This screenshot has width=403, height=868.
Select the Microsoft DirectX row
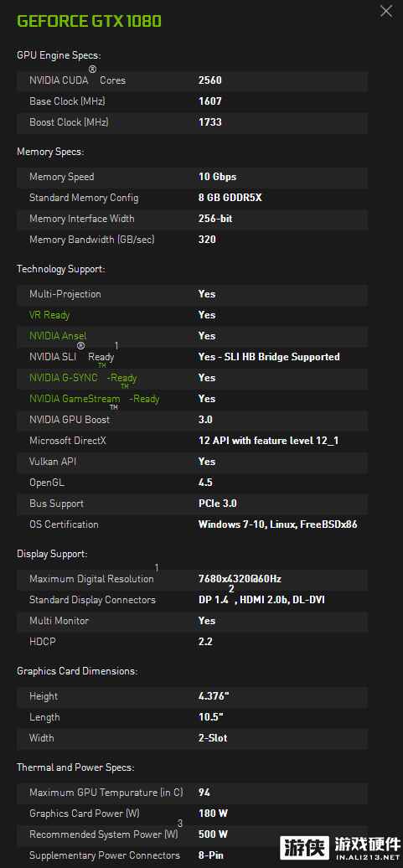pos(192,442)
